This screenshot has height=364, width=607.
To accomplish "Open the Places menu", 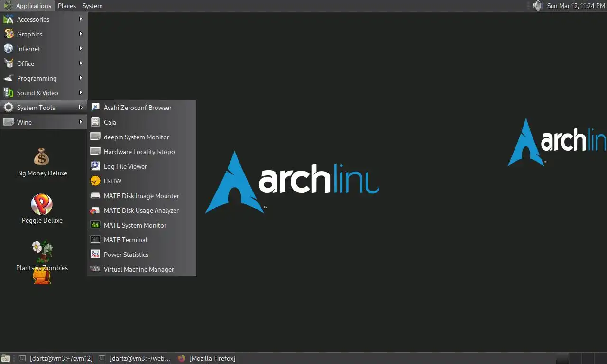I will coord(67,6).
